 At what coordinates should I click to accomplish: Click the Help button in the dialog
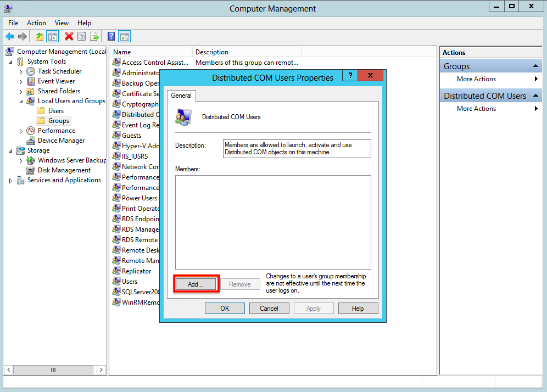coord(358,309)
